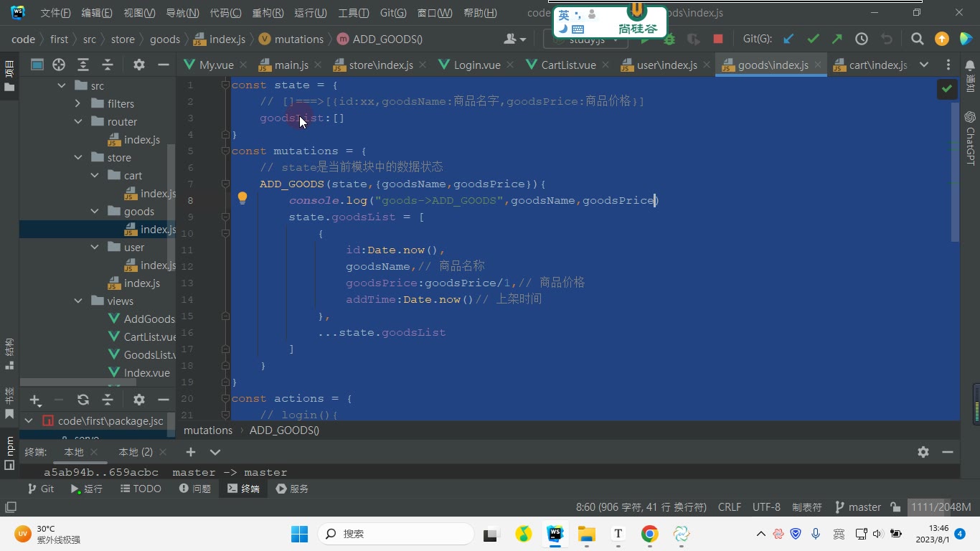980x551 pixels.
Task: Open the 代码(C) menu
Action: click(x=225, y=13)
